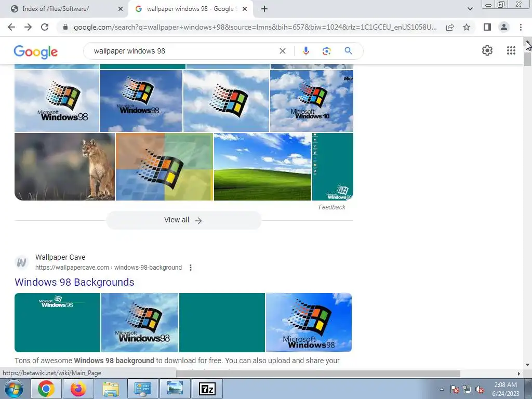Click the muted volume tray icon

tap(480, 389)
